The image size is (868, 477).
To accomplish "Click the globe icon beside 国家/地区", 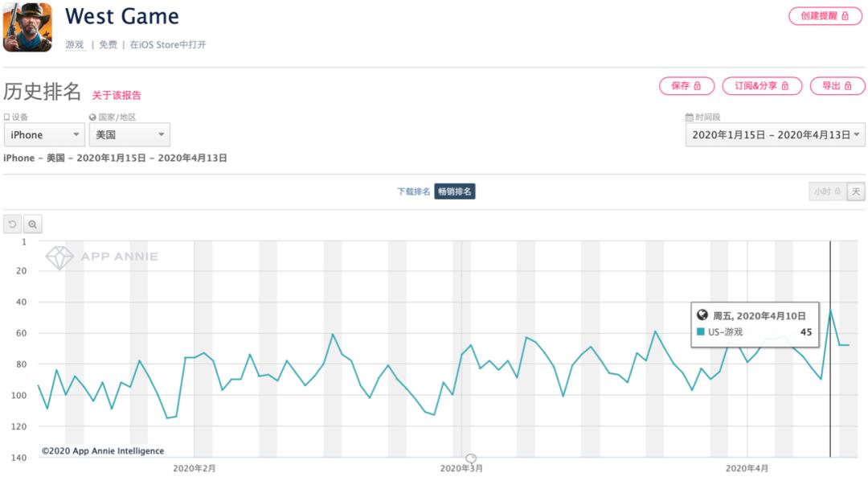I will tap(92, 117).
